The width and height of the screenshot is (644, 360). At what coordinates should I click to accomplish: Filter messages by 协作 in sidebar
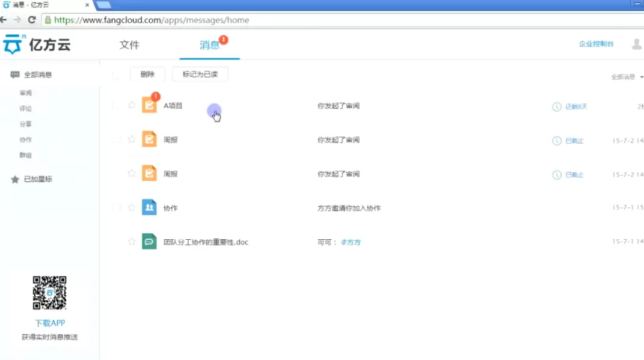pyautogui.click(x=25, y=140)
